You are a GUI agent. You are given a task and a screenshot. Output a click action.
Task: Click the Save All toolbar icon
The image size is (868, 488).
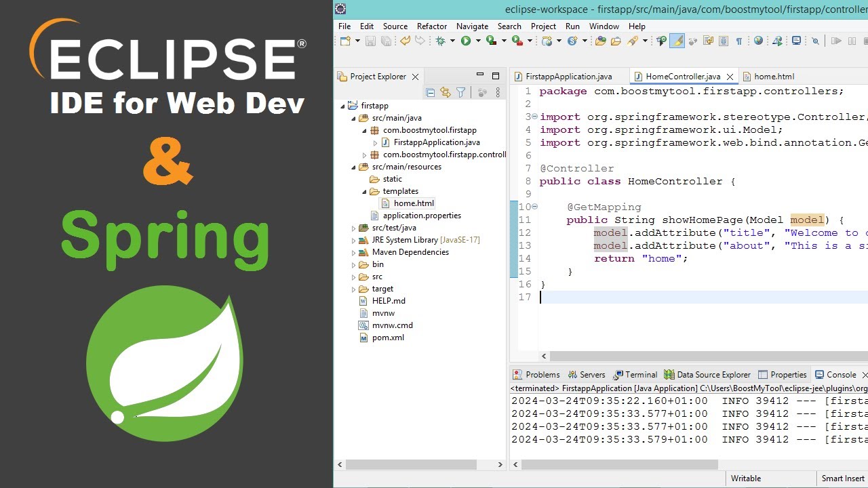click(x=386, y=41)
